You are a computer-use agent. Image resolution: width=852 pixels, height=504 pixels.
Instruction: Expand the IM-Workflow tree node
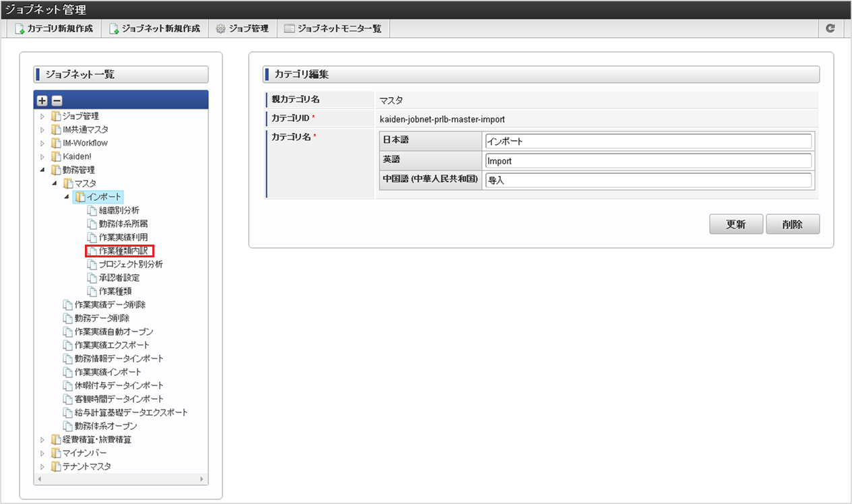[x=42, y=143]
